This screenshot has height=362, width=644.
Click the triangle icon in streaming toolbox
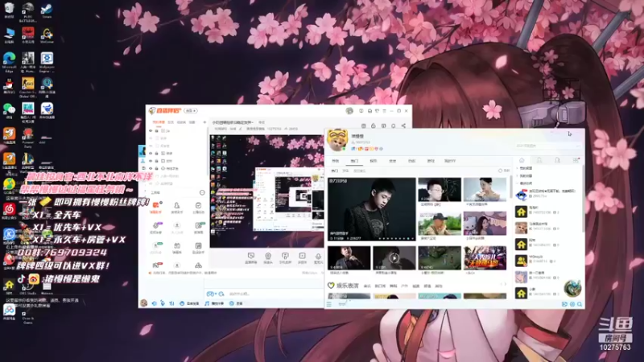click(198, 265)
